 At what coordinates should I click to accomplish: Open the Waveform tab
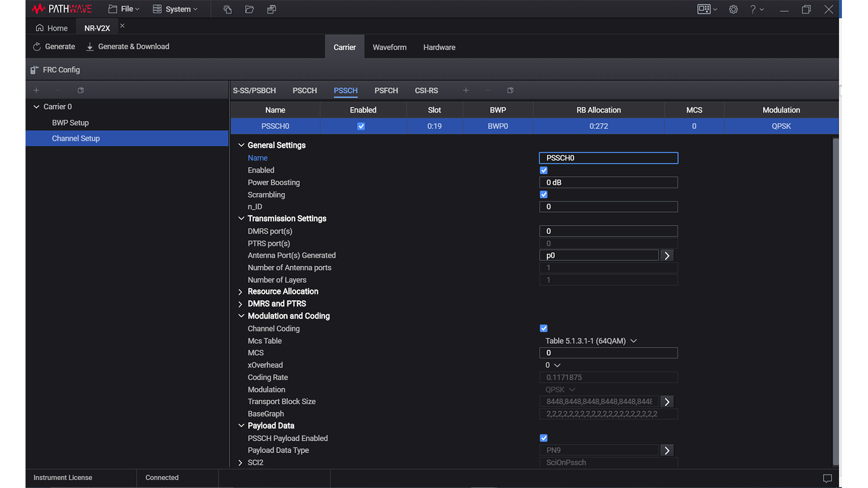389,48
